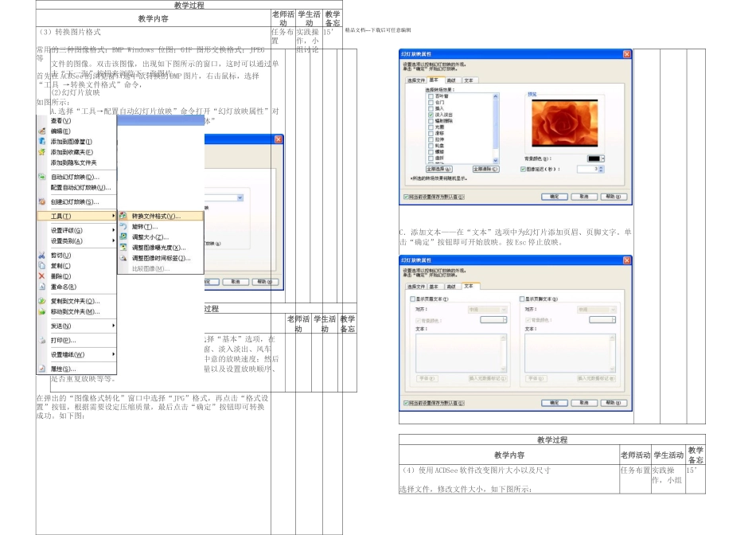Click the 创建幻灯放映 icon in context menu
The image size is (756, 535).
[42, 201]
